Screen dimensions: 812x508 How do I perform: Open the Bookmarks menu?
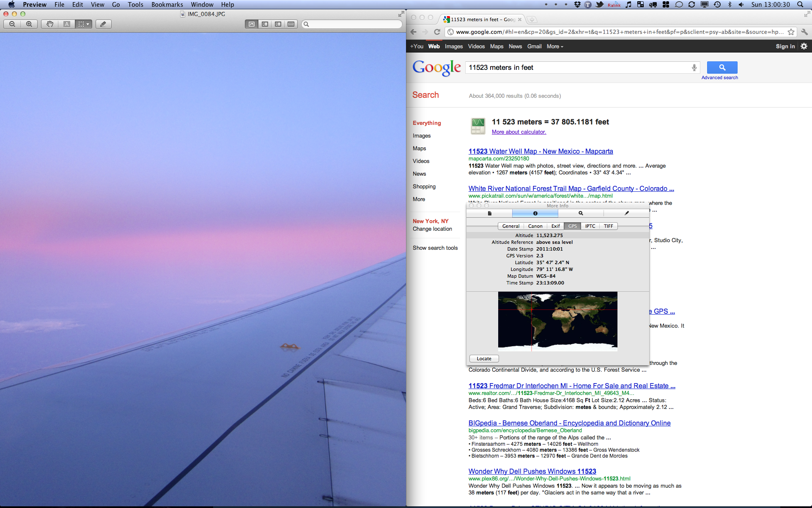click(167, 4)
